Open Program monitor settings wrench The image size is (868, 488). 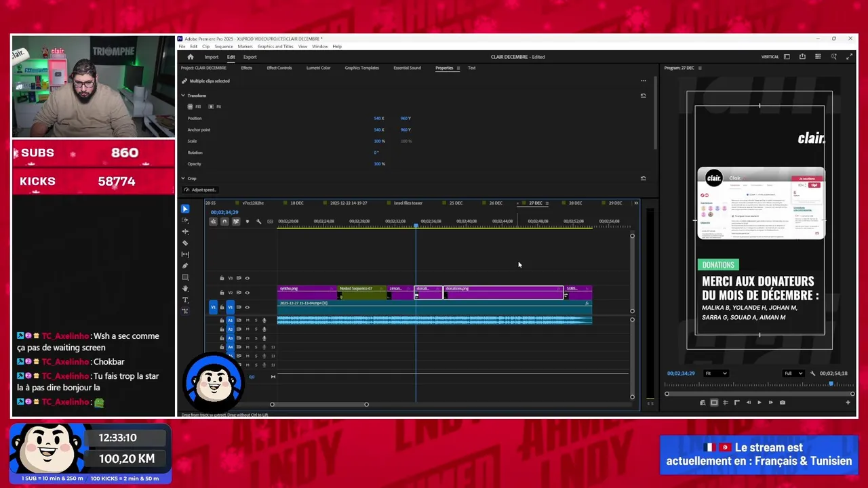tap(812, 373)
